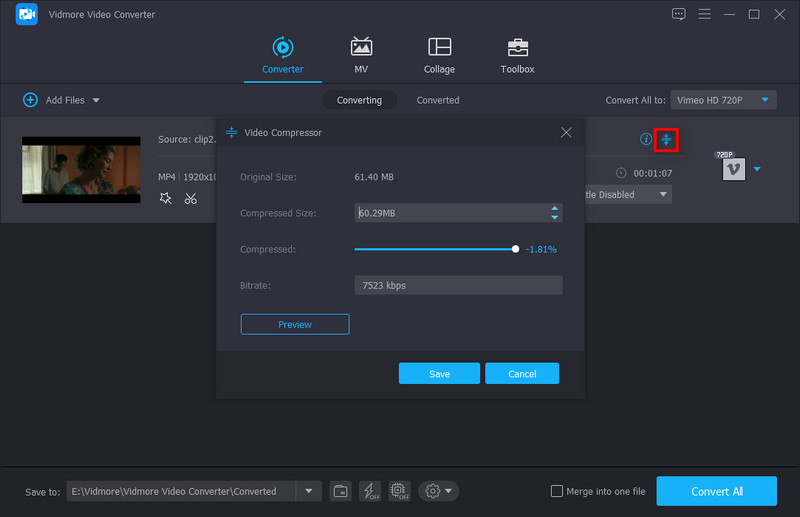Click the feedback chat icon in title bar
Image resolution: width=800 pixels, height=517 pixels.
pos(679,14)
